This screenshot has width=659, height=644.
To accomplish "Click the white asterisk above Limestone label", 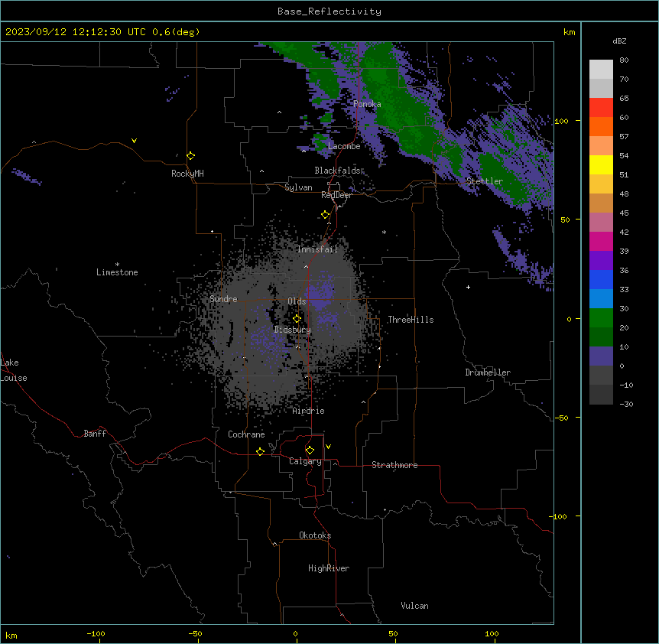I will [117, 265].
